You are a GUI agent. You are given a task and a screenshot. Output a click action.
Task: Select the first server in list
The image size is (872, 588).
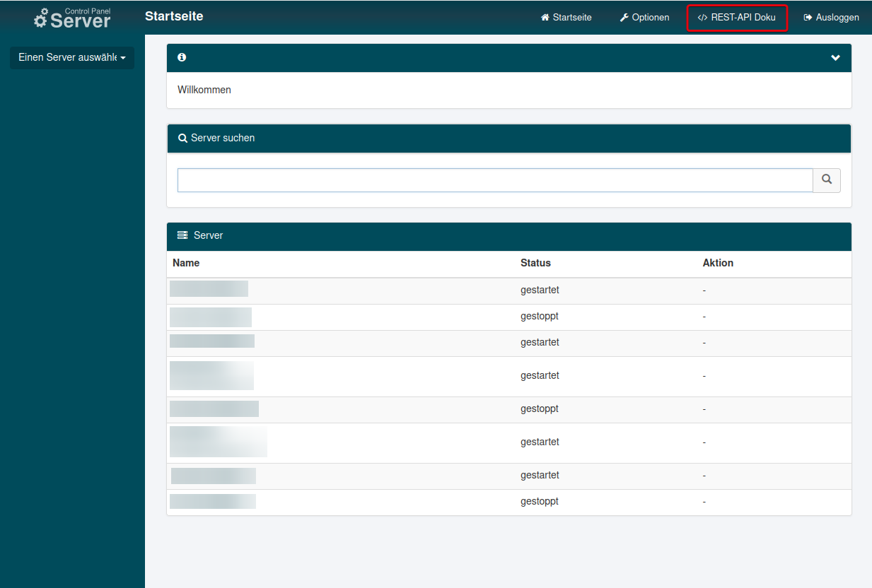coord(209,289)
